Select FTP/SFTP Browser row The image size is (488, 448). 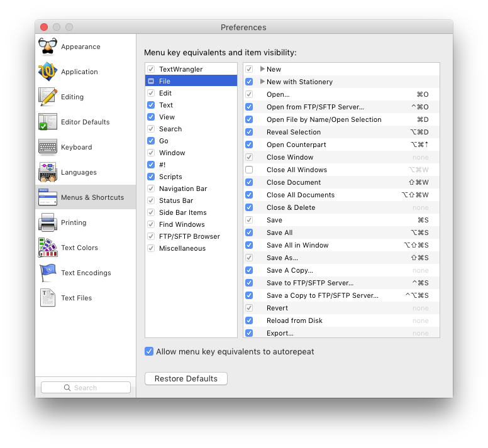pyautogui.click(x=191, y=236)
